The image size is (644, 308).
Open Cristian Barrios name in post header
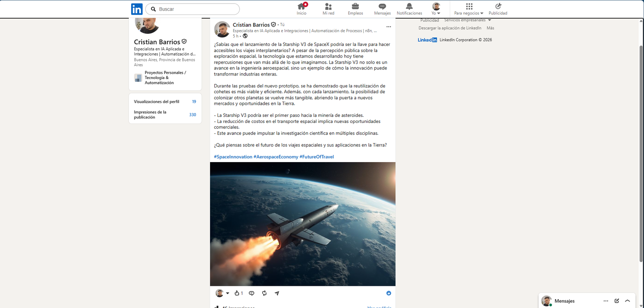(251, 25)
